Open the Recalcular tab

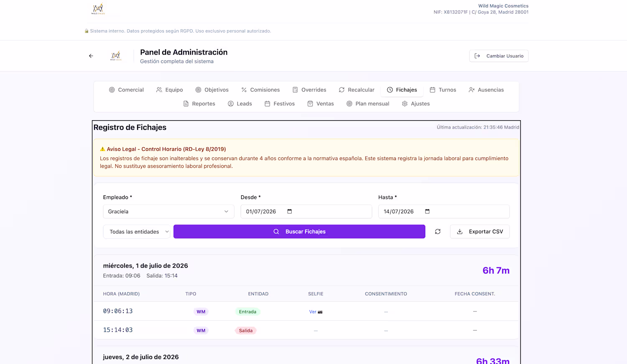click(357, 90)
